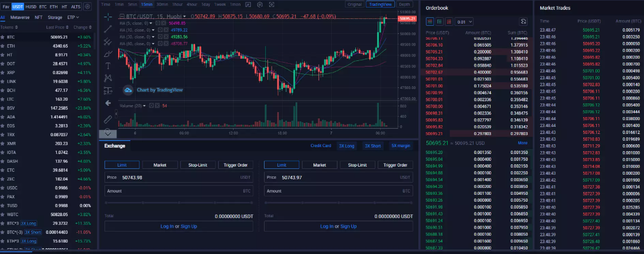
Task: Select the ruler measure tool
Action: 108,119
